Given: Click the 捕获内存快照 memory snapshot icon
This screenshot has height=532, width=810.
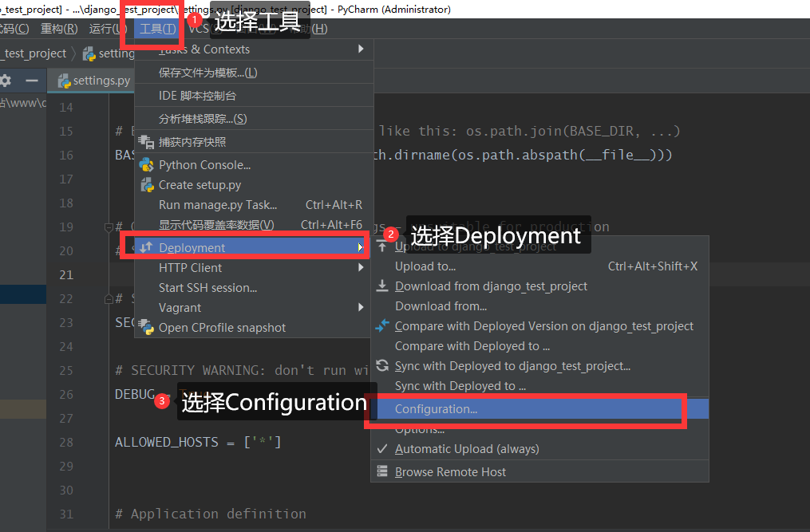Looking at the screenshot, I should coord(146,142).
